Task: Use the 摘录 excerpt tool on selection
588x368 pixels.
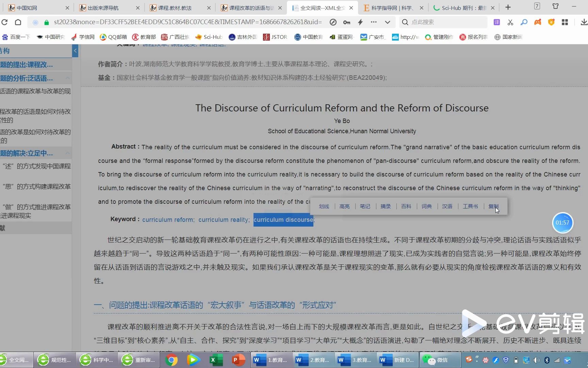Action: tap(386, 206)
